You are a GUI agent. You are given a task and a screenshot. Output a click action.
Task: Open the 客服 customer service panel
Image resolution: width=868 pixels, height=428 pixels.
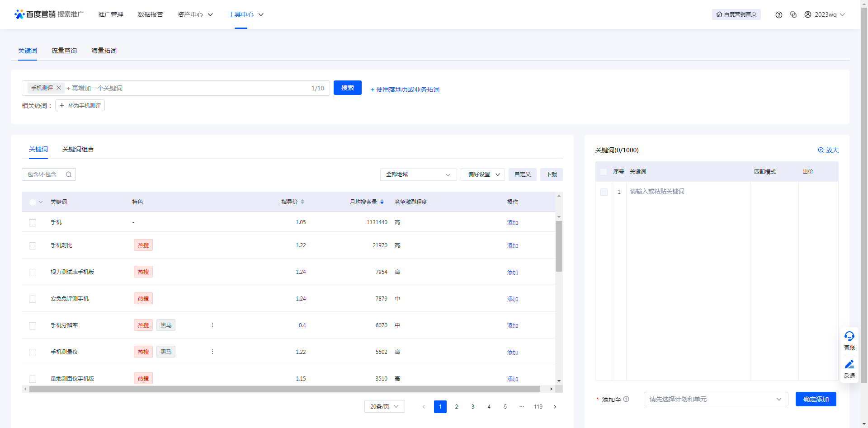(x=849, y=340)
